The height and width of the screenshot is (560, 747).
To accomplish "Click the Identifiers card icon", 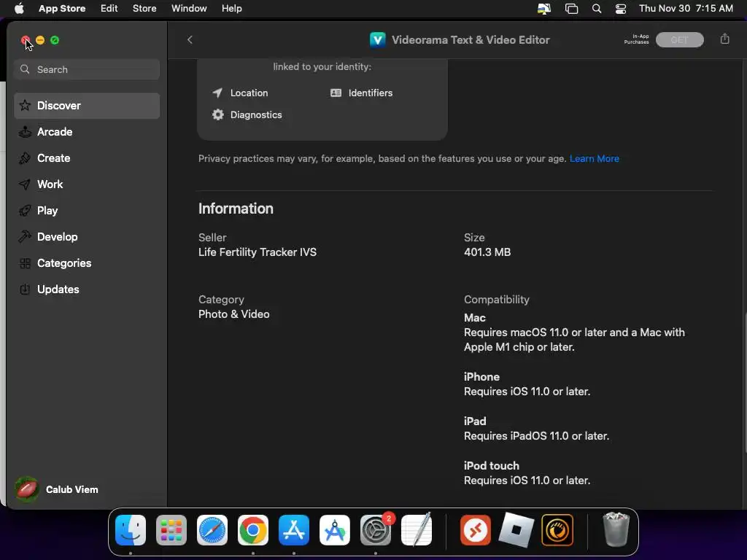I will click(336, 93).
